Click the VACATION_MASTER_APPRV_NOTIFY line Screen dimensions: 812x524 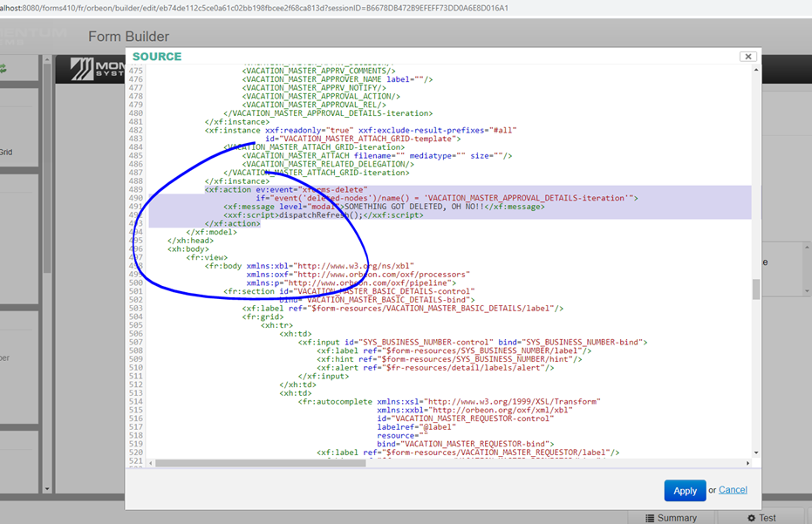(x=314, y=87)
